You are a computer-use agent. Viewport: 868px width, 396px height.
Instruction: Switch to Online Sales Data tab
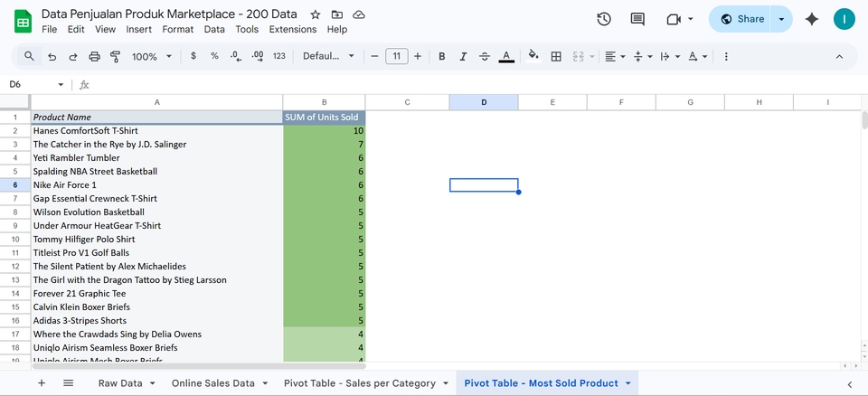[213, 383]
